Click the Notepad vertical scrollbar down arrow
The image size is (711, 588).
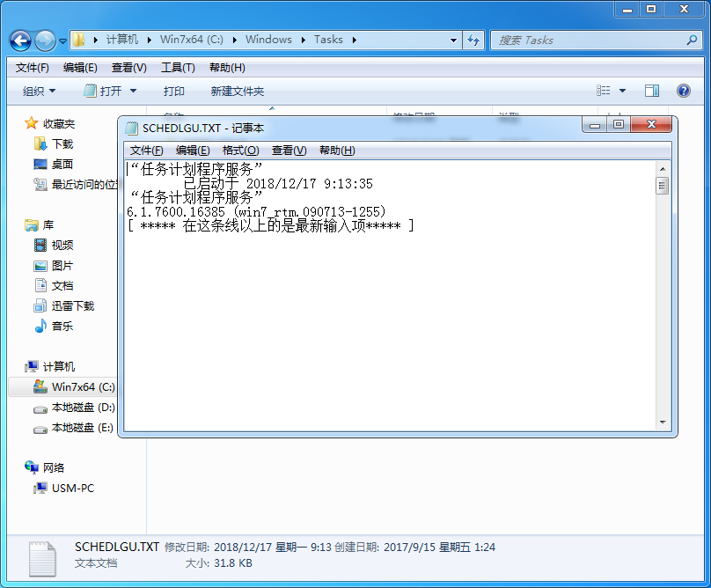coord(663,423)
